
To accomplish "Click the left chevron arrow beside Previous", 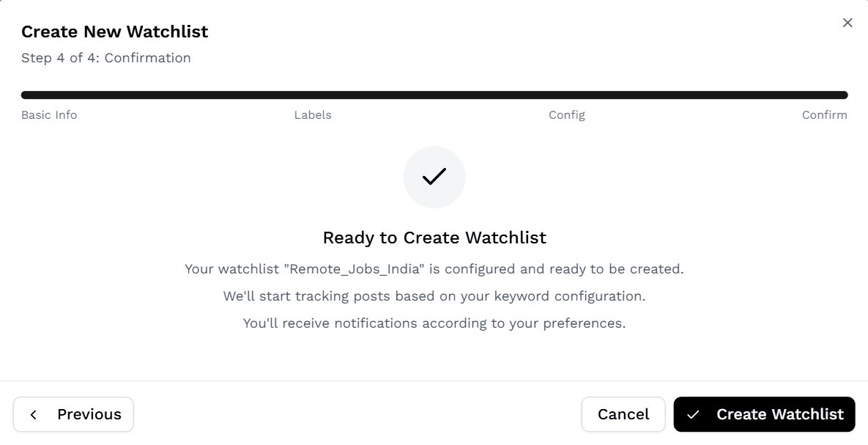I will click(34, 415).
